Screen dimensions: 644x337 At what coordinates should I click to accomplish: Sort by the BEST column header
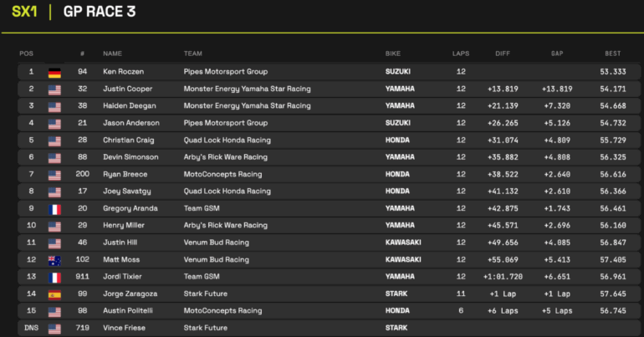coord(612,54)
